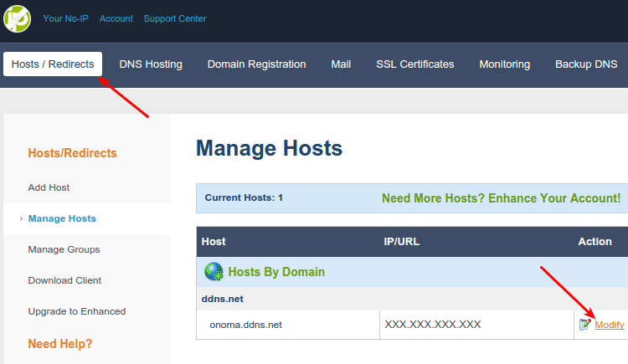The image size is (628, 364).
Task: Click Add Host in the sidebar
Action: [49, 187]
